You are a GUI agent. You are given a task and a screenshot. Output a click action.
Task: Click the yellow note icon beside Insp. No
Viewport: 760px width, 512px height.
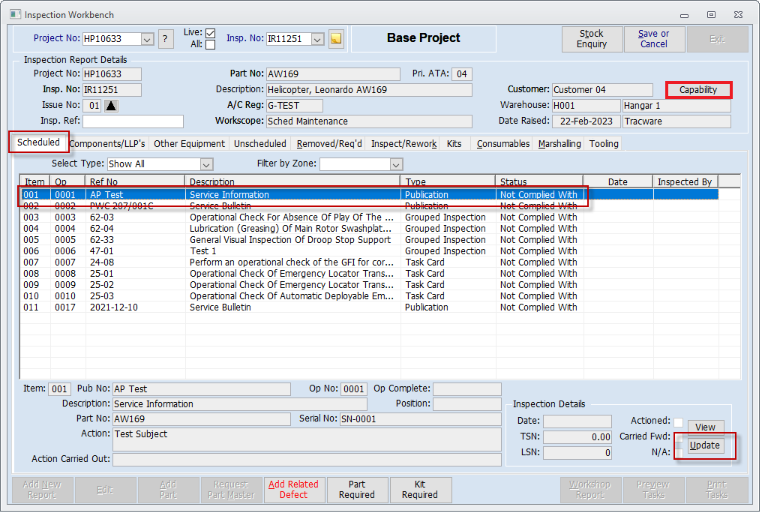[x=336, y=39]
